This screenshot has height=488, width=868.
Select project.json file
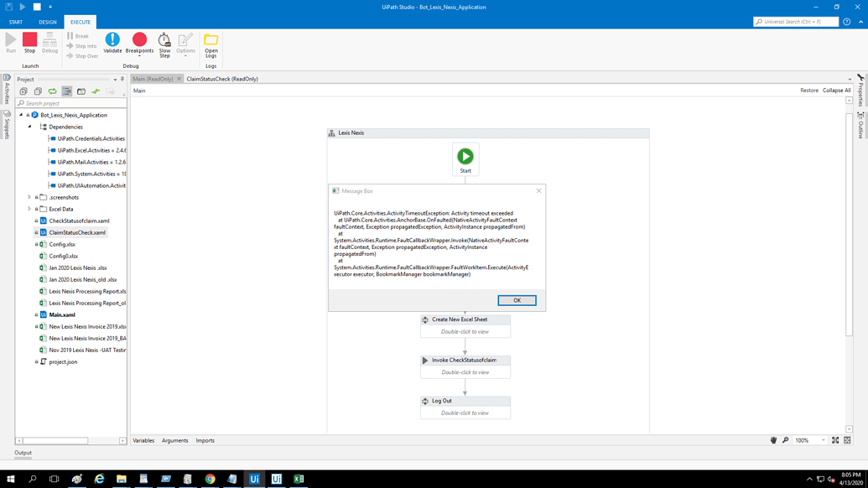[x=63, y=362]
